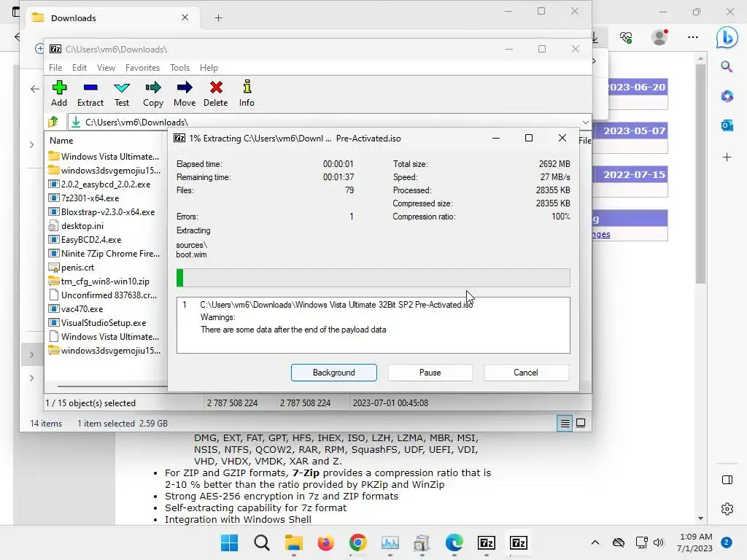Click the Test toolbar icon
Viewport: 747px width, 560px height.
pyautogui.click(x=122, y=93)
